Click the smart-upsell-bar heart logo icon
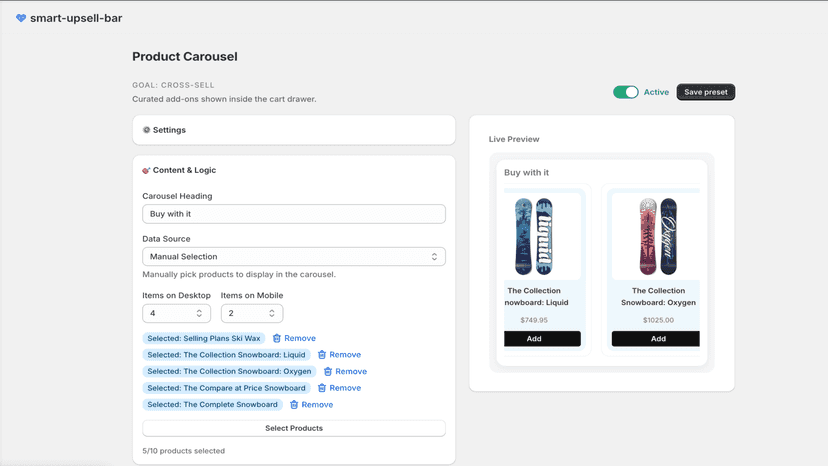The width and height of the screenshot is (828, 466). point(21,18)
